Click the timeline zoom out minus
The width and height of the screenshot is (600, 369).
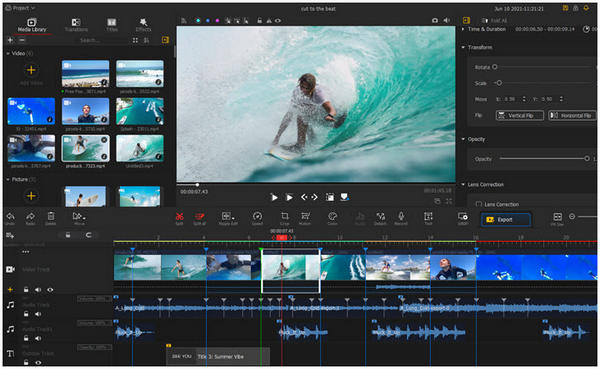(572, 217)
